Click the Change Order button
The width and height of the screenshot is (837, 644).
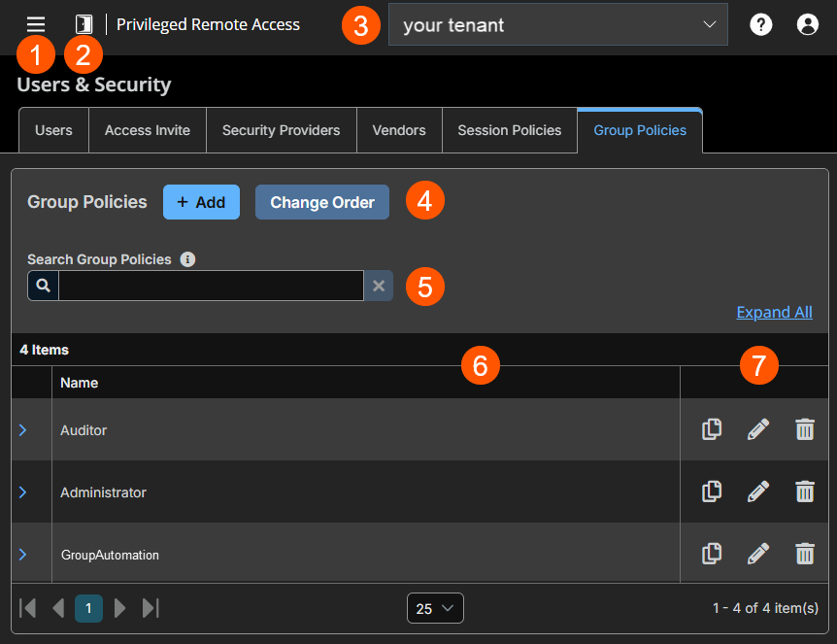point(321,202)
